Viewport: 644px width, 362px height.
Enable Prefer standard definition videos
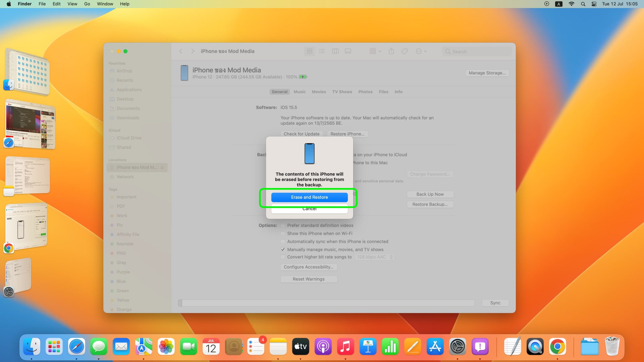pos(283,225)
